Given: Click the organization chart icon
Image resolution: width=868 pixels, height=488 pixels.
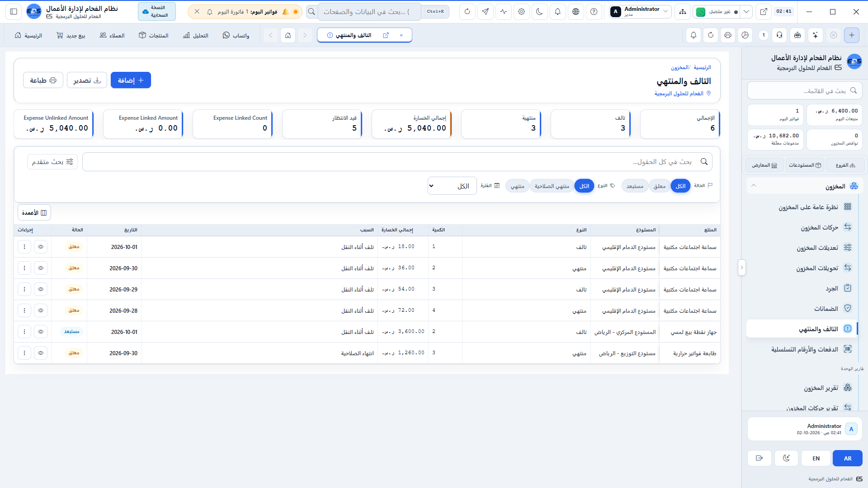Looking at the screenshot, I should pos(682,12).
